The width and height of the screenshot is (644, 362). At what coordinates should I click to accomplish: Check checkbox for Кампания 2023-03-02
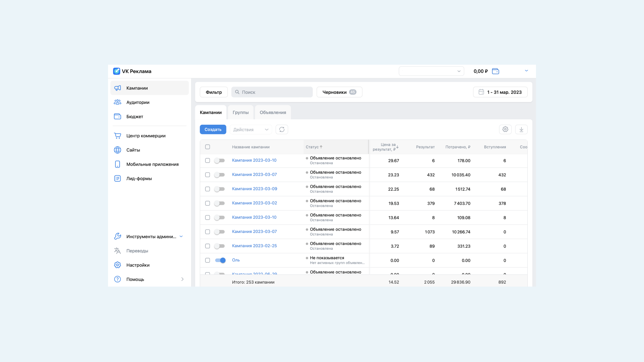pyautogui.click(x=208, y=203)
